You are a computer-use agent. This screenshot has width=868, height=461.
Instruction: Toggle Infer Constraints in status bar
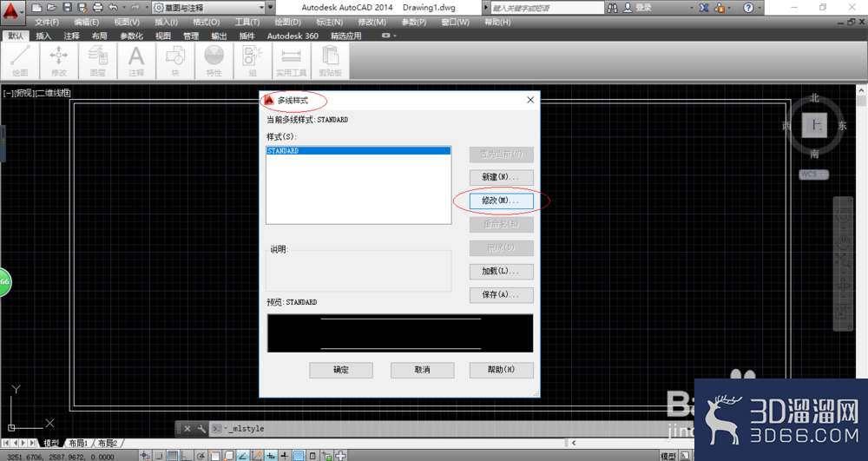(x=144, y=456)
